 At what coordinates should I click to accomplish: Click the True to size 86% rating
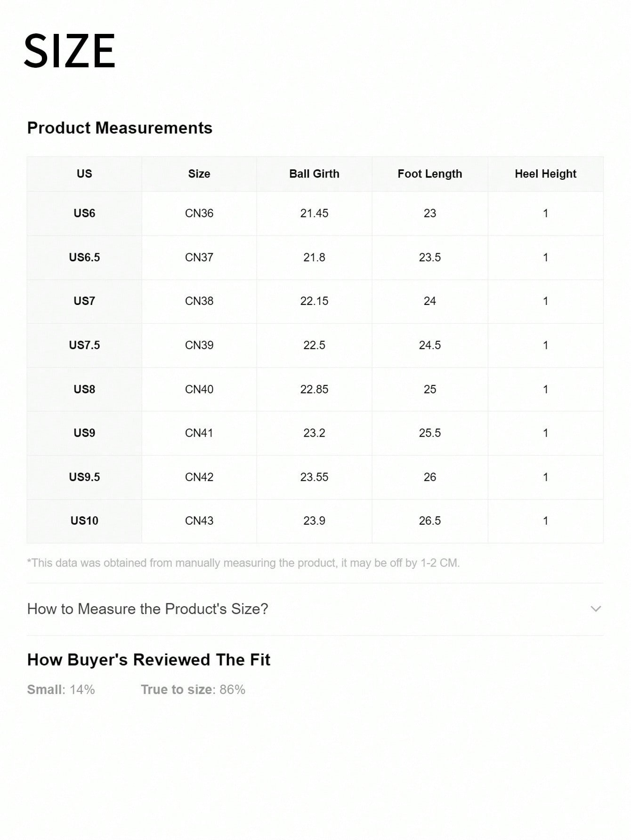(193, 689)
